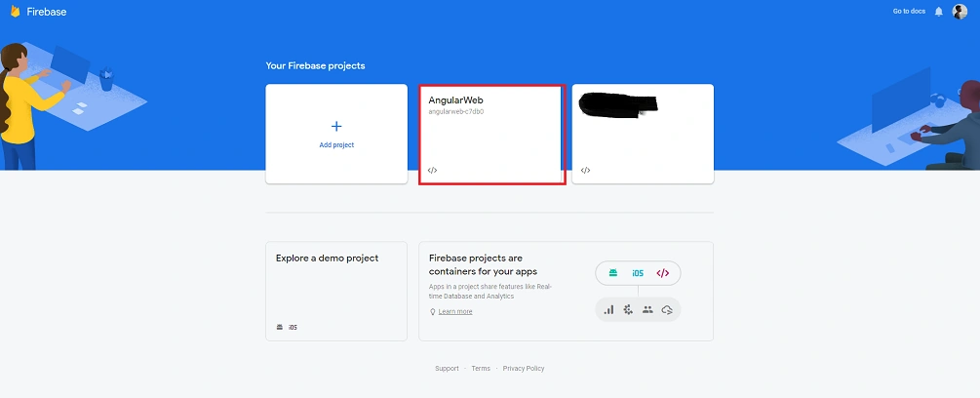This screenshot has width=980, height=398.
Task: Open the Support footer link
Action: tap(447, 369)
